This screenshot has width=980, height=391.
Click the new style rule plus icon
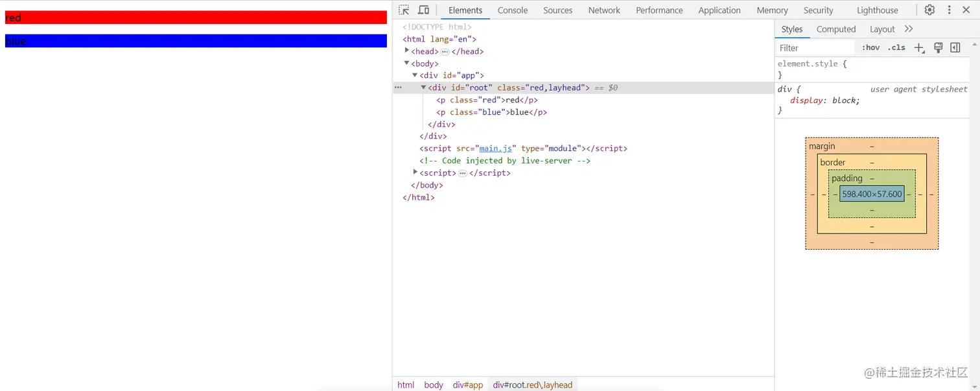coord(919,47)
